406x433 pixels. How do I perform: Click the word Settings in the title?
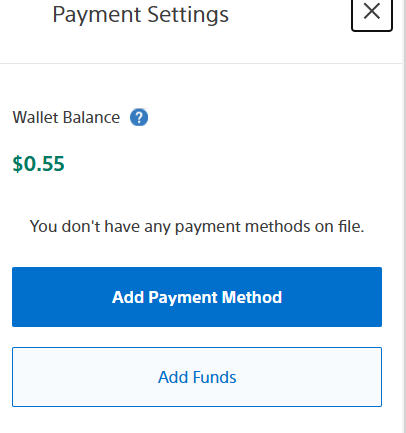click(188, 15)
